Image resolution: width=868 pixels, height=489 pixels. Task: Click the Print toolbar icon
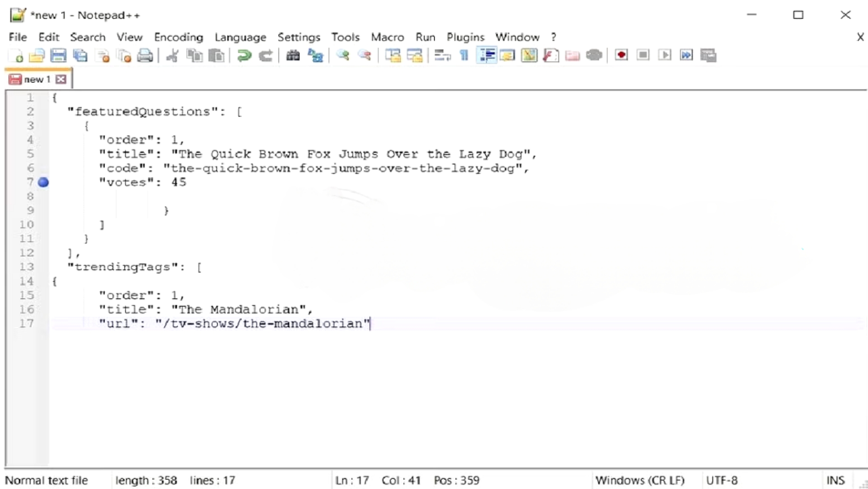pos(145,55)
